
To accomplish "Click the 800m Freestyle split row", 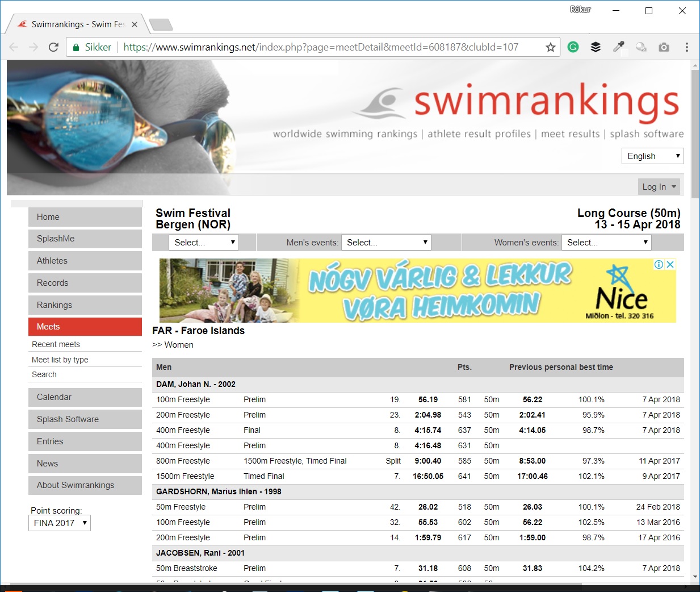I will pos(418,461).
